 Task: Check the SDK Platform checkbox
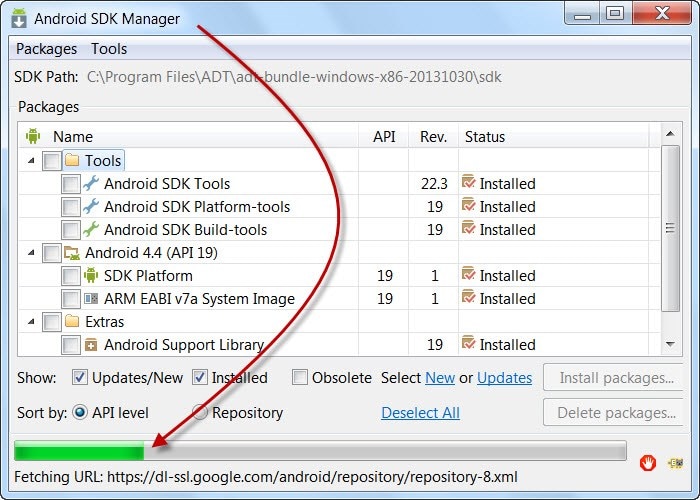[x=71, y=276]
